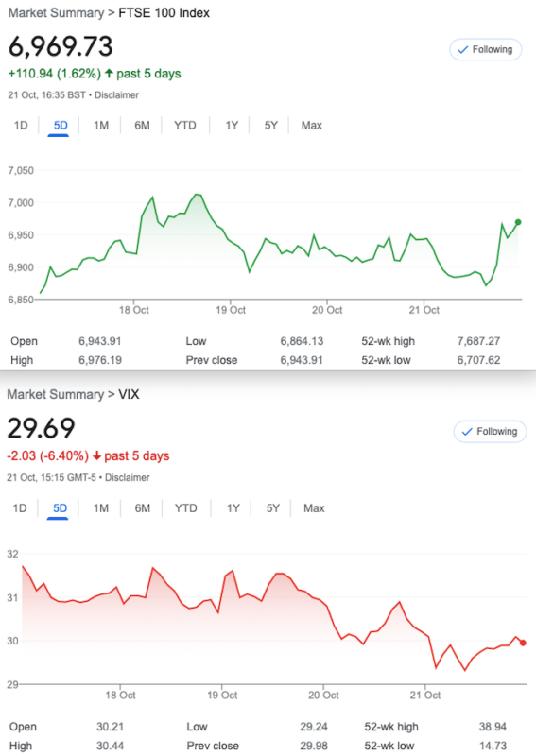Open Disclaimer link under FTSE 100 price

coord(117,95)
